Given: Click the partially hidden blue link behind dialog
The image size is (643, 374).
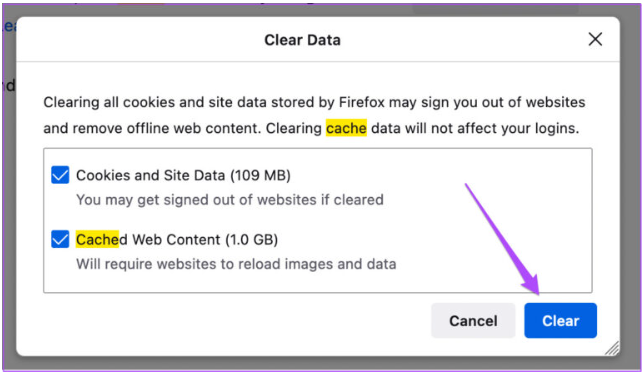Looking at the screenshot, I should [9, 25].
